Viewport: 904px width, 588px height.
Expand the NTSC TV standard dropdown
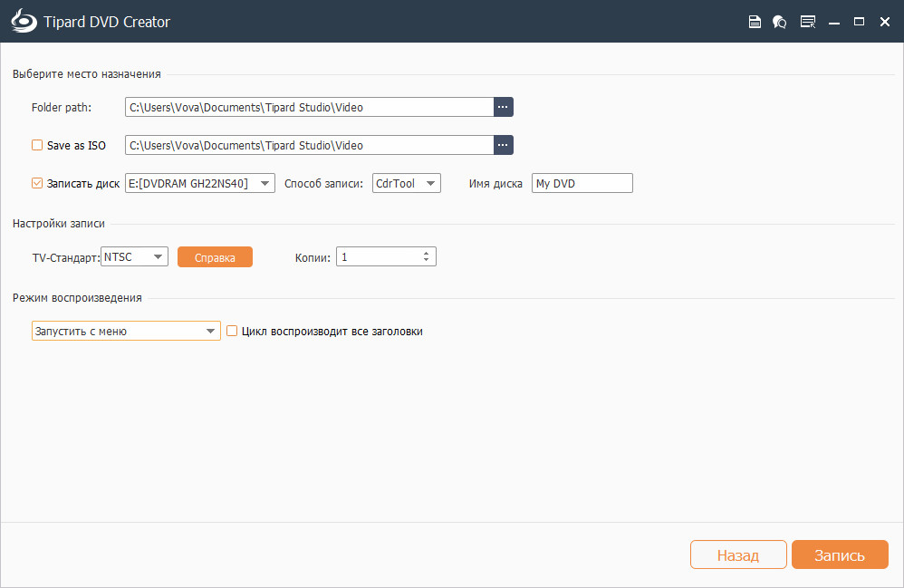click(134, 256)
